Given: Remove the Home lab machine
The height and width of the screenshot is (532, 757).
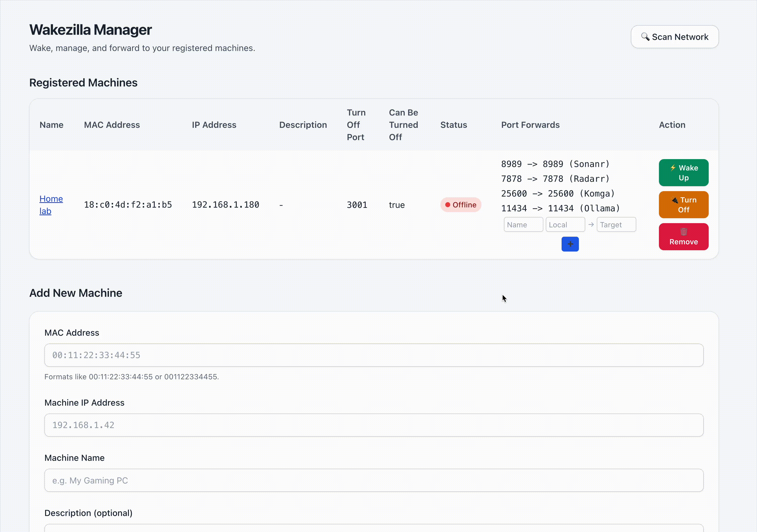Looking at the screenshot, I should (x=684, y=237).
